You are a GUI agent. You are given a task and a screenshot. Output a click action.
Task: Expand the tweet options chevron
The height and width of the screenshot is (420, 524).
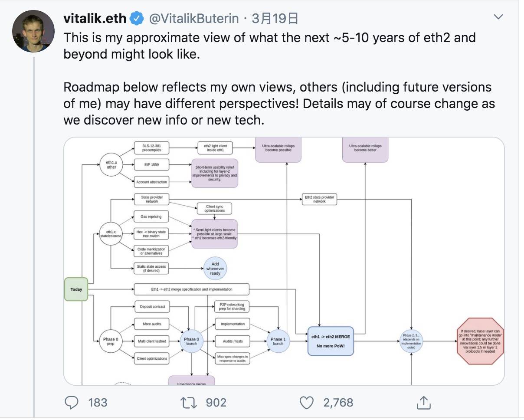pyautogui.click(x=498, y=17)
